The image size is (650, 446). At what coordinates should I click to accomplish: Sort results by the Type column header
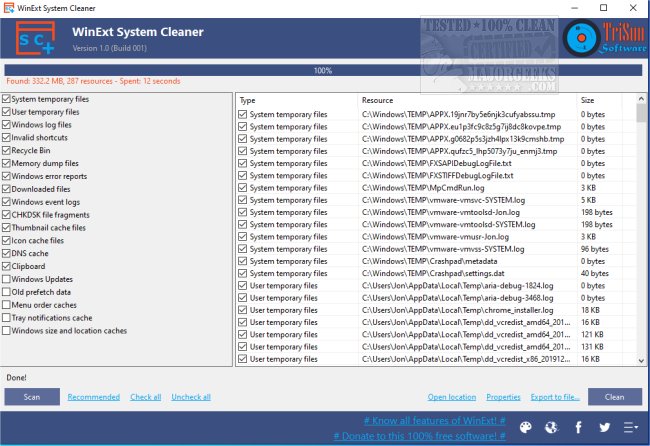pos(297,100)
